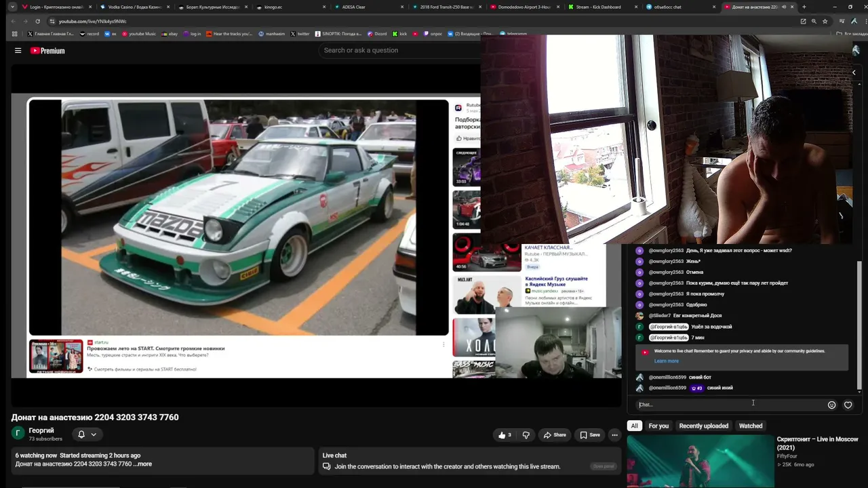Viewport: 868px width, 488px height.
Task: Select the Watched filter chip
Action: (751, 426)
